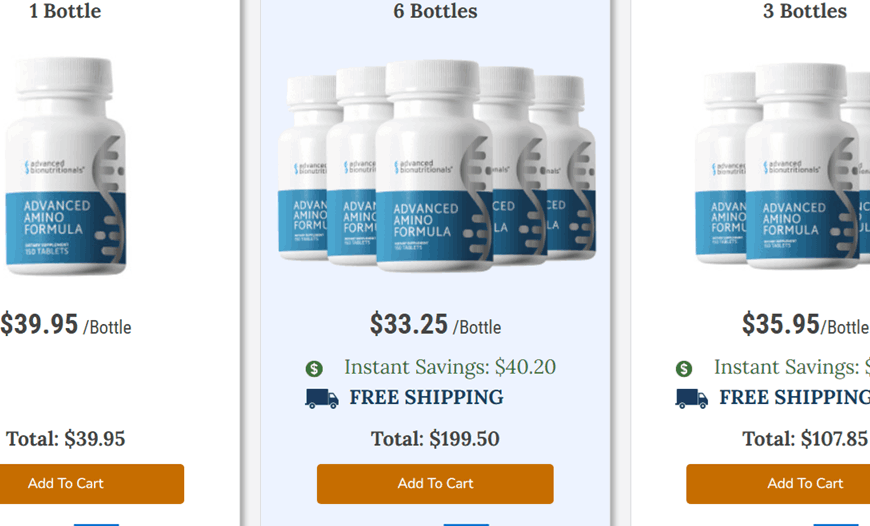
Task: Click the green dollar savings icon under 6 Bottles
Action: click(314, 368)
